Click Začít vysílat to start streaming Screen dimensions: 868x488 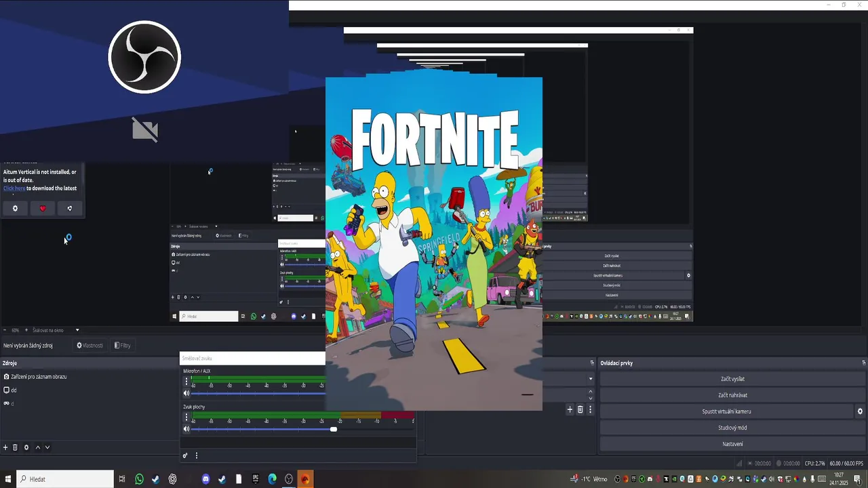pyautogui.click(x=733, y=379)
